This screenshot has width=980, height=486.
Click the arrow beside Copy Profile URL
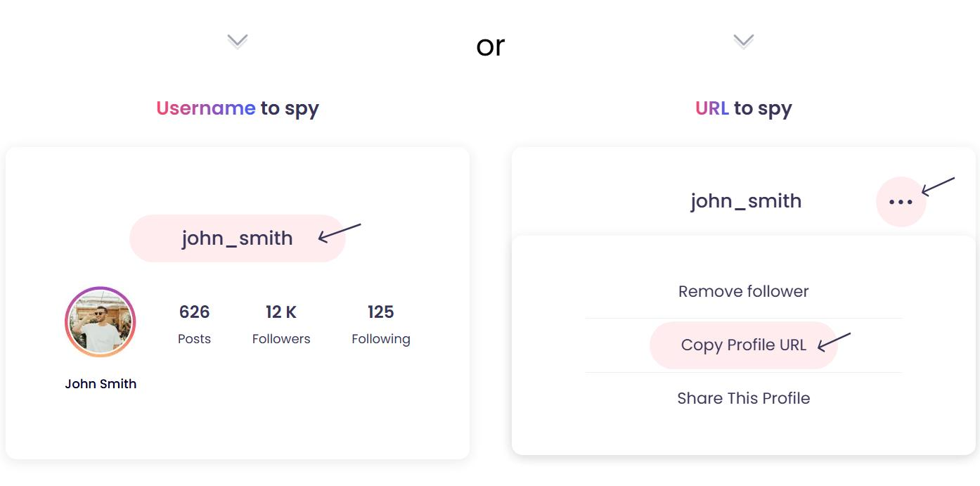tap(834, 341)
